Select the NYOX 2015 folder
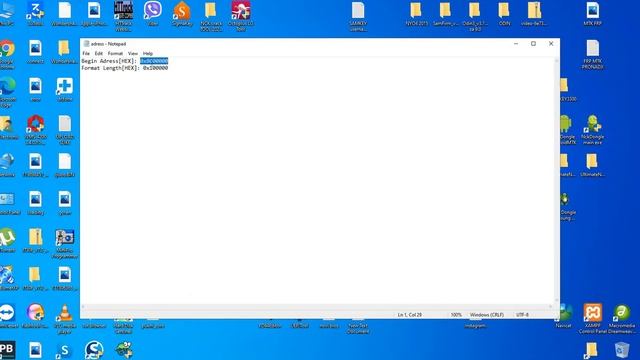640x360 pixels. [416, 14]
